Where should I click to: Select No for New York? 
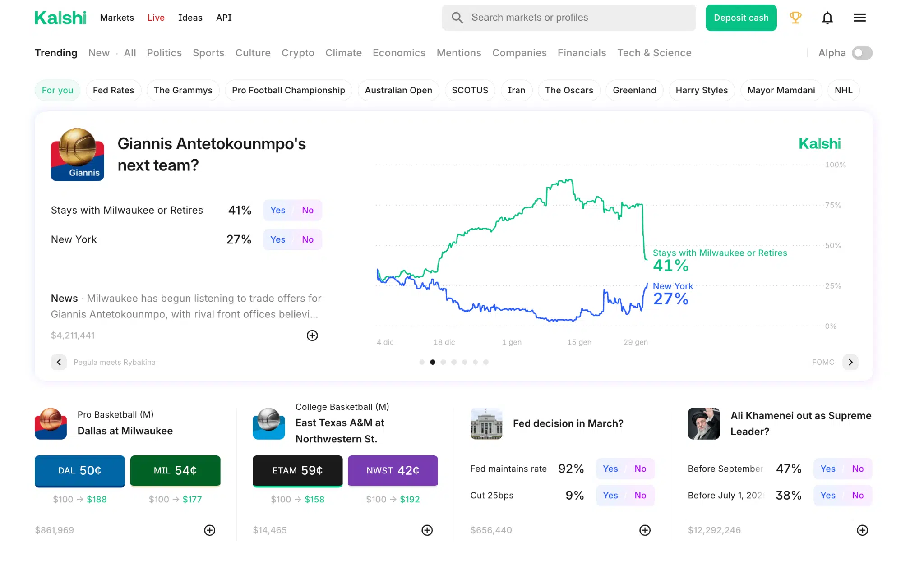308,239
